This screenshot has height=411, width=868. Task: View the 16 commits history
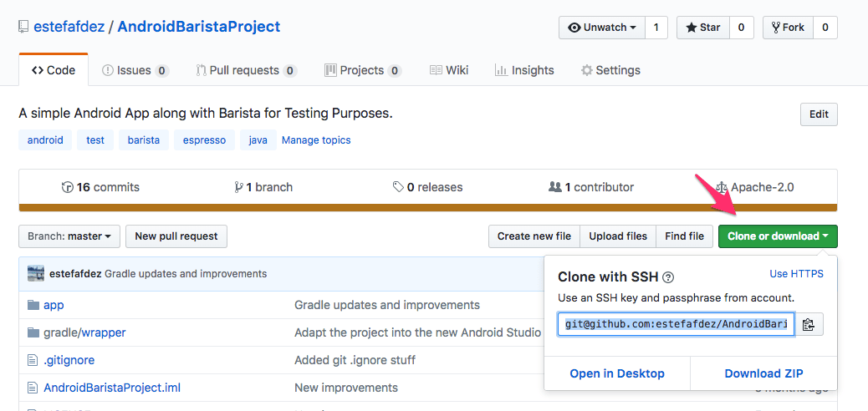(x=100, y=187)
